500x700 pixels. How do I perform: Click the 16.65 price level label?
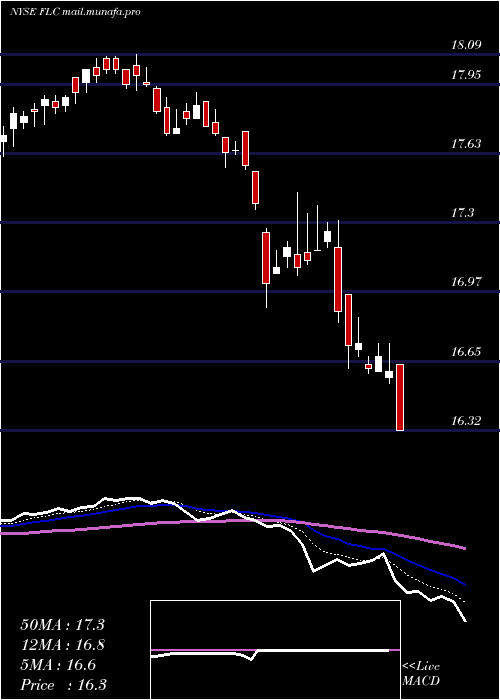click(x=467, y=351)
